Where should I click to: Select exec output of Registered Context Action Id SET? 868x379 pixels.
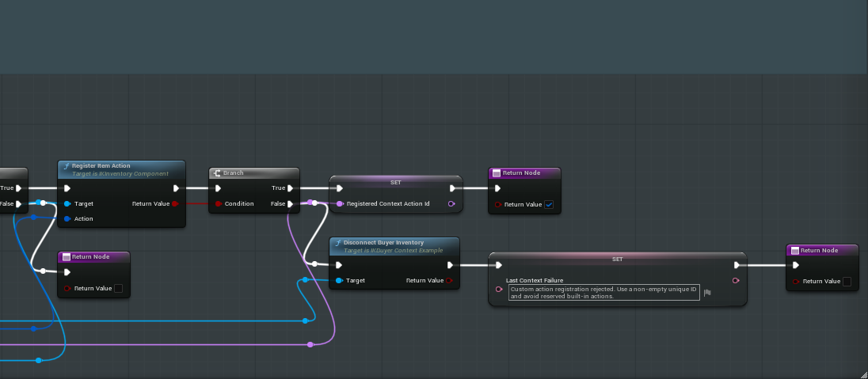pos(452,188)
